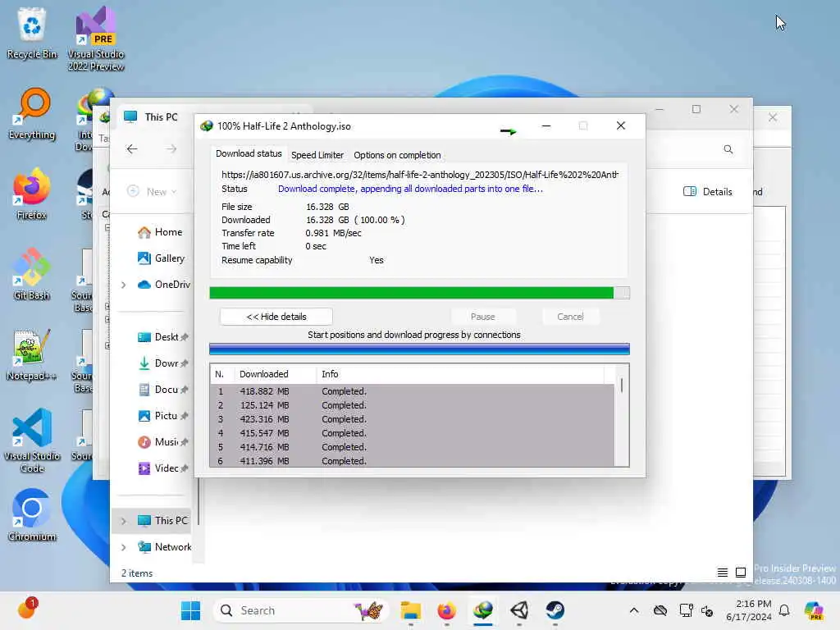
Task: Click the network status tray icon
Action: [x=687, y=610]
